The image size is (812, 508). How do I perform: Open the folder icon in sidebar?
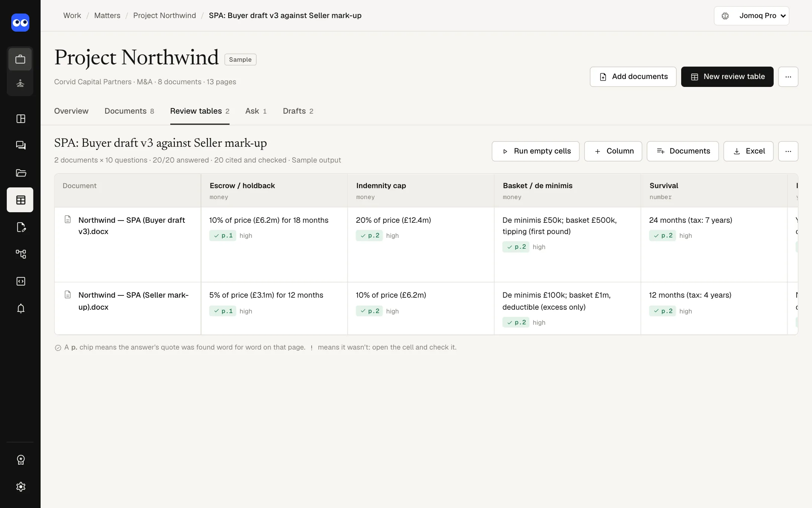[21, 173]
